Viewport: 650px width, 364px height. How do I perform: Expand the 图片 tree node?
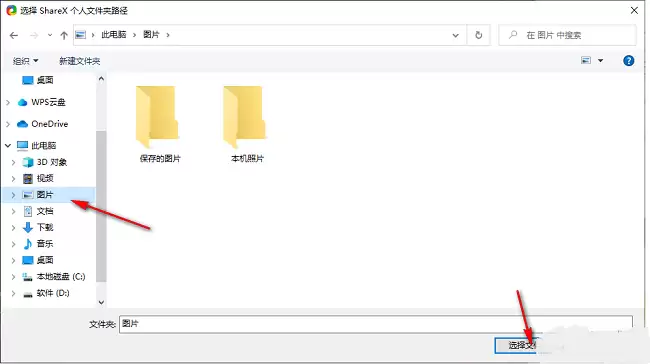(13, 195)
